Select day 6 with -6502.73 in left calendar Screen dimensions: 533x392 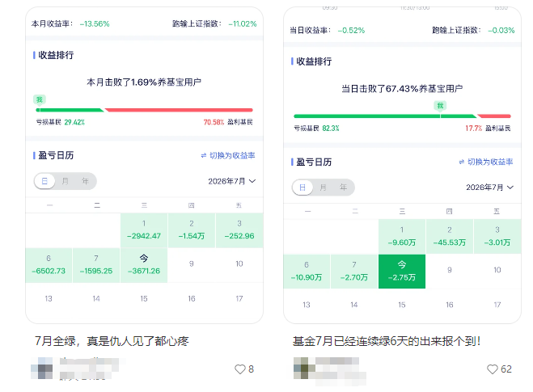(49, 265)
